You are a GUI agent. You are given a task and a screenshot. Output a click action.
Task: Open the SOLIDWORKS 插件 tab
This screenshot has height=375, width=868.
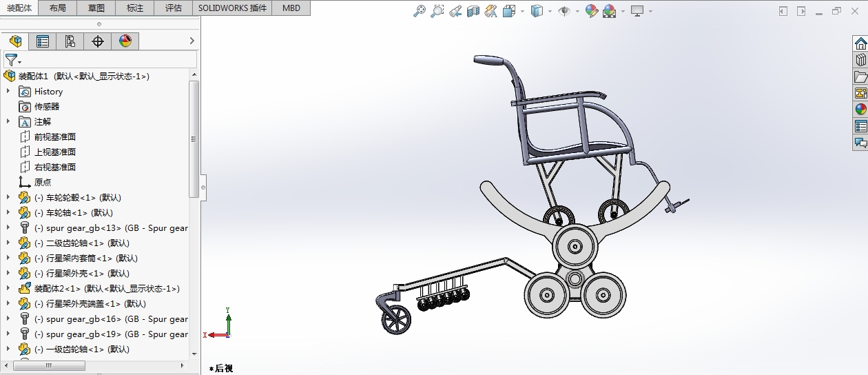232,8
